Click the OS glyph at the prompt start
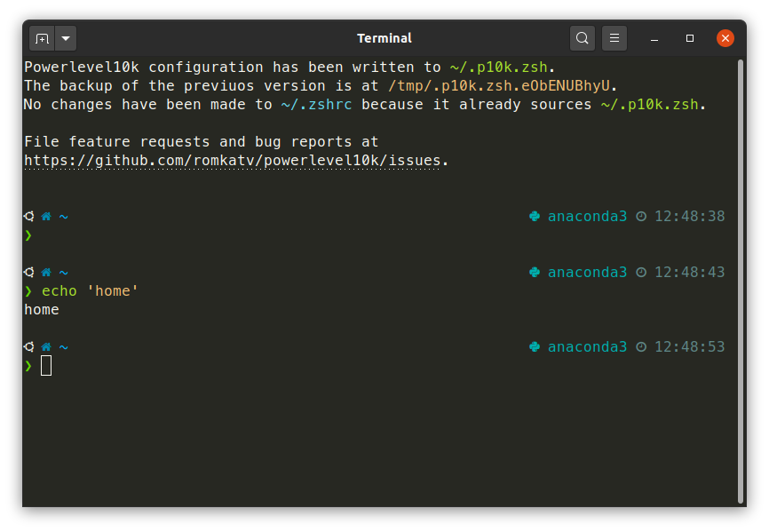 28,216
